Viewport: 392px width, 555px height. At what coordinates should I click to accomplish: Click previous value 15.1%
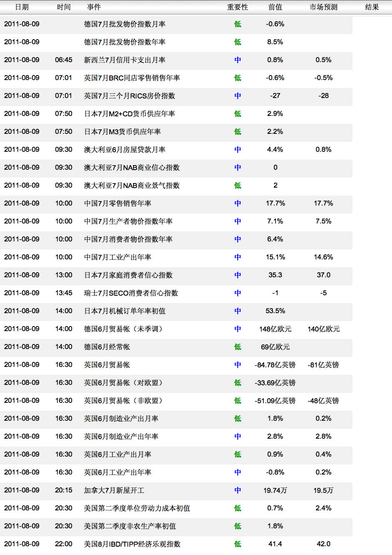click(275, 257)
